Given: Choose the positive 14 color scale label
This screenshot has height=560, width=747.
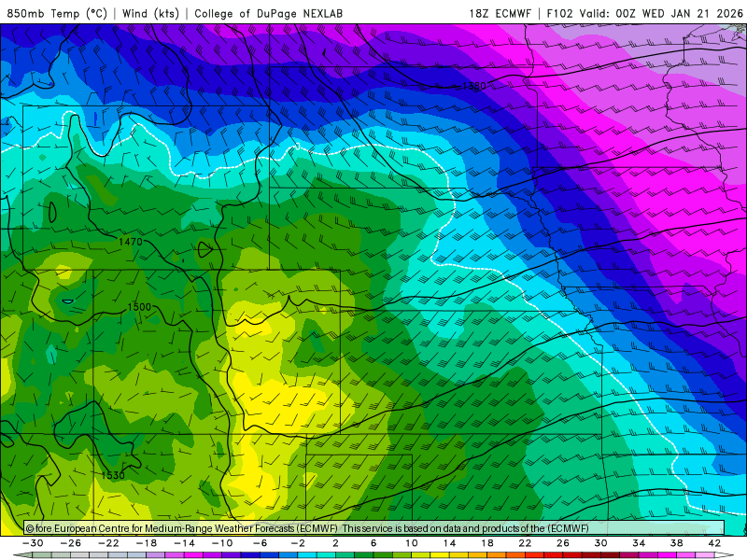Looking at the screenshot, I should [449, 543].
